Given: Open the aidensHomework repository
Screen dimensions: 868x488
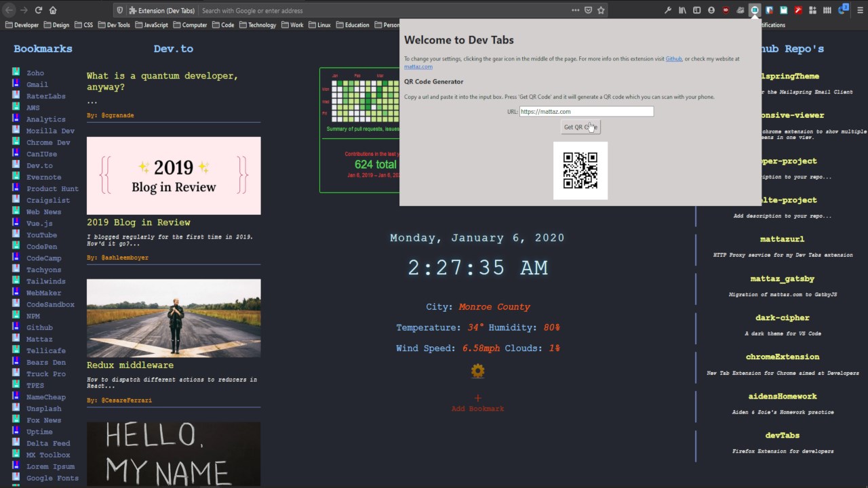Looking at the screenshot, I should [x=783, y=396].
